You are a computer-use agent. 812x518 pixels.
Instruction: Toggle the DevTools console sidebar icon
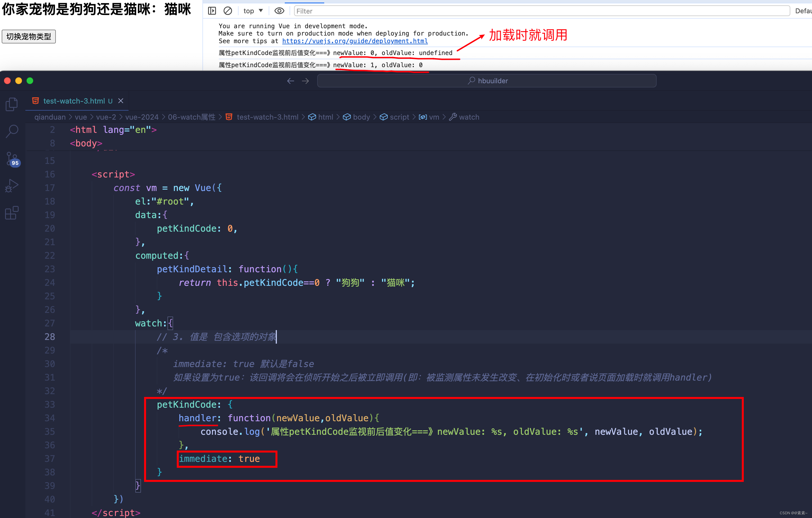tap(212, 11)
